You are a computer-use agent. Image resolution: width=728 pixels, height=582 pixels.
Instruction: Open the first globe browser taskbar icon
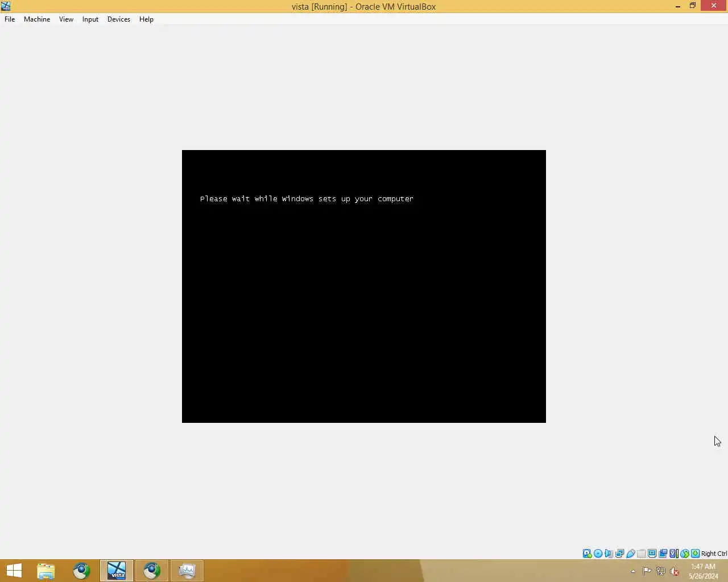click(x=81, y=571)
